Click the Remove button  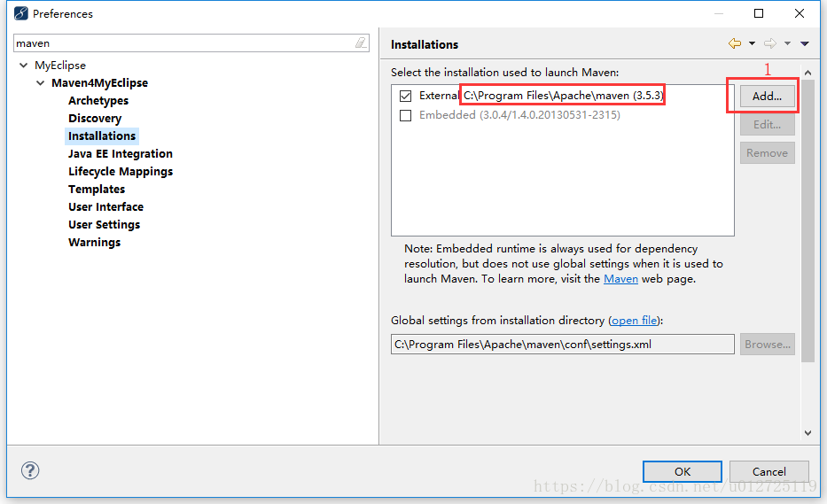point(767,153)
